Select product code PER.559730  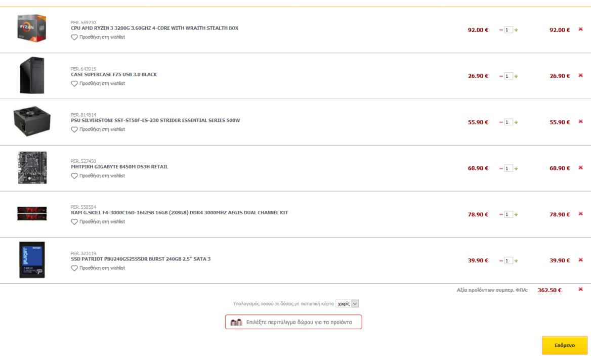tap(83, 23)
